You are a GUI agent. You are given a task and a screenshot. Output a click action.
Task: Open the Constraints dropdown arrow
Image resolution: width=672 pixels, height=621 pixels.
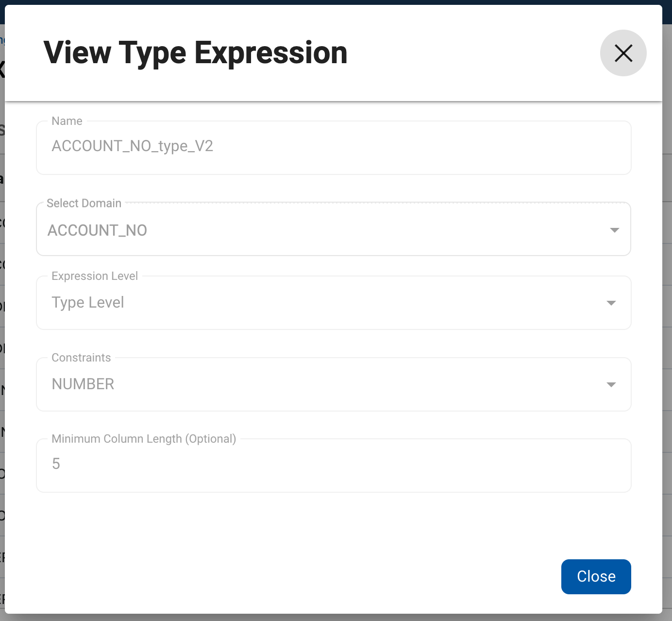coord(611,384)
